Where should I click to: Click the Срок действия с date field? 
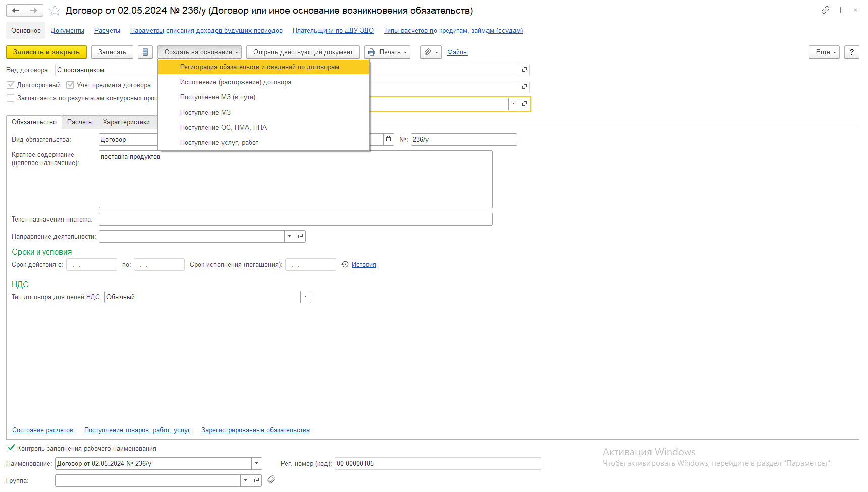(x=91, y=264)
